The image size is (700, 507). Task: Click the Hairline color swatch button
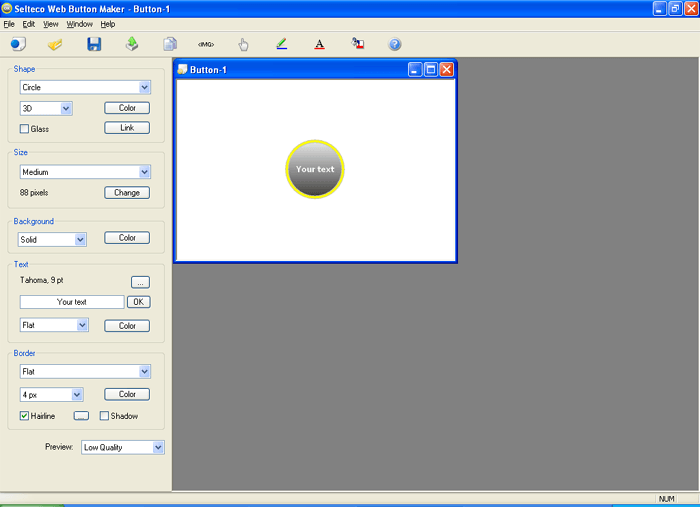tap(81, 416)
